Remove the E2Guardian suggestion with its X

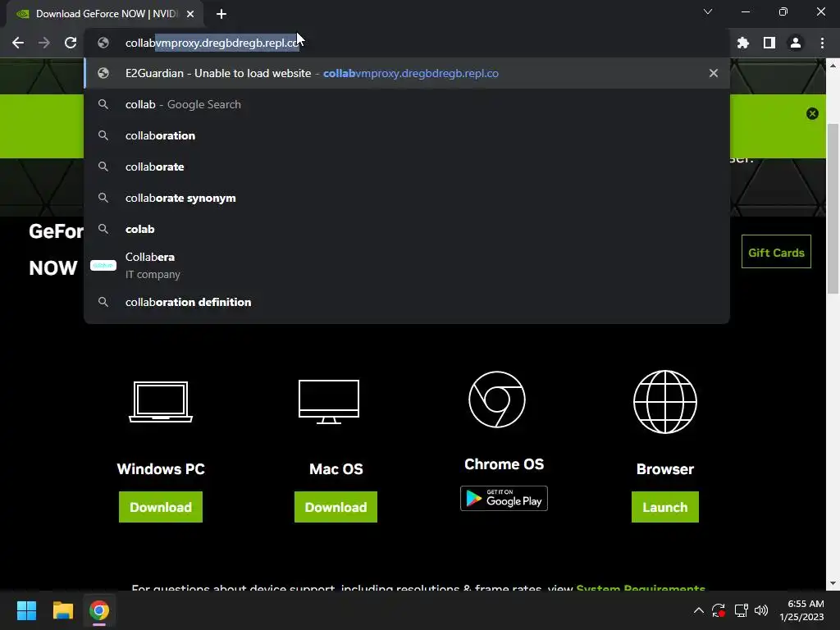pyautogui.click(x=714, y=73)
